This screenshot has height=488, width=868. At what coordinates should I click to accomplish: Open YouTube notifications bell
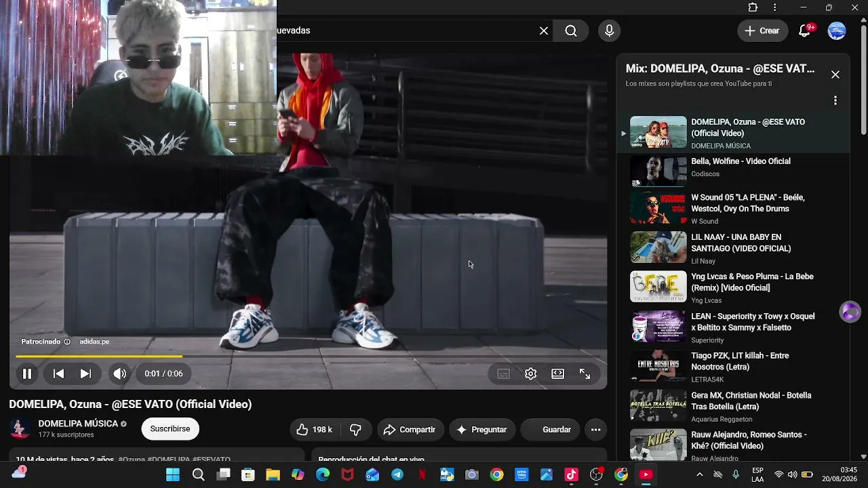pyautogui.click(x=805, y=30)
